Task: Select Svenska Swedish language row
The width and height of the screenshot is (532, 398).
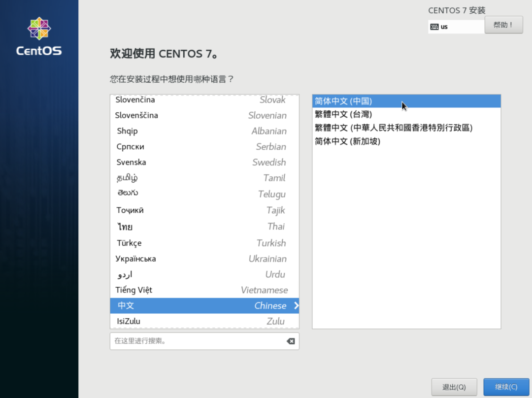Action: 204,162
